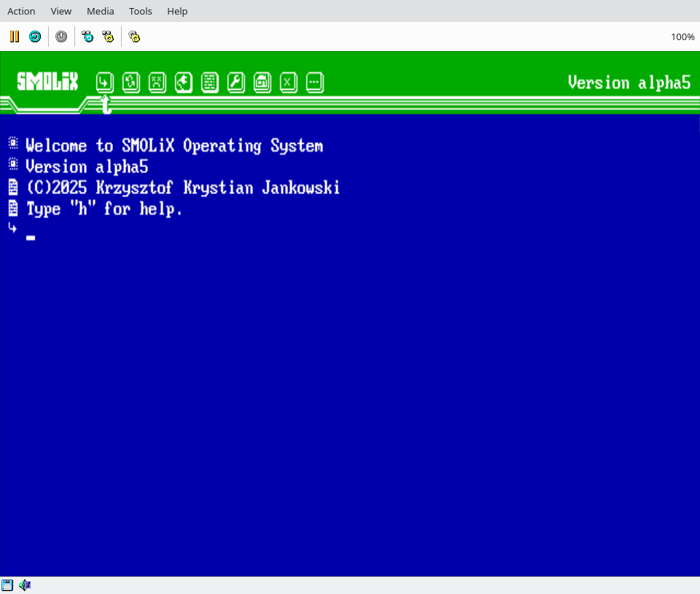The image size is (700, 594).
Task: Select the SMOLiX brick wall icon
Action: [210, 82]
